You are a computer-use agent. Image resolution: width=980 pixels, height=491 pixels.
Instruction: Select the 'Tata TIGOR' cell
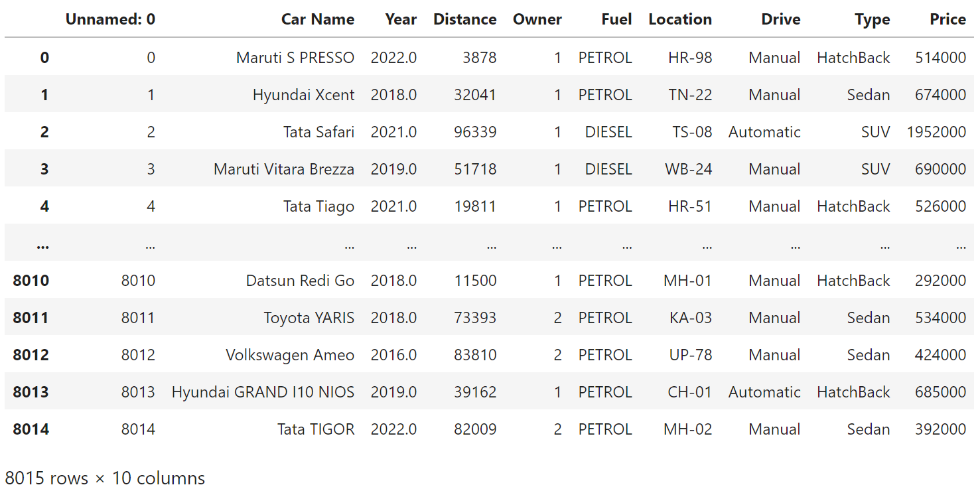316,429
